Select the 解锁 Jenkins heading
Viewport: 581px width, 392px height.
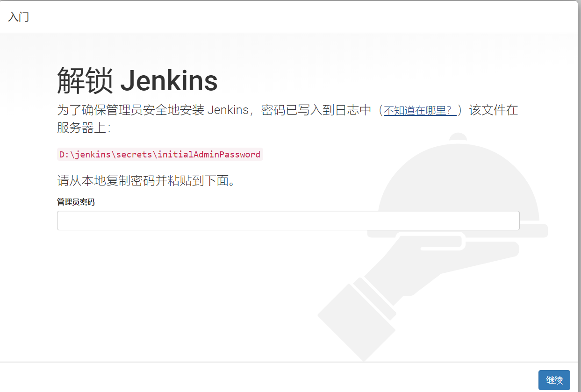click(x=137, y=80)
